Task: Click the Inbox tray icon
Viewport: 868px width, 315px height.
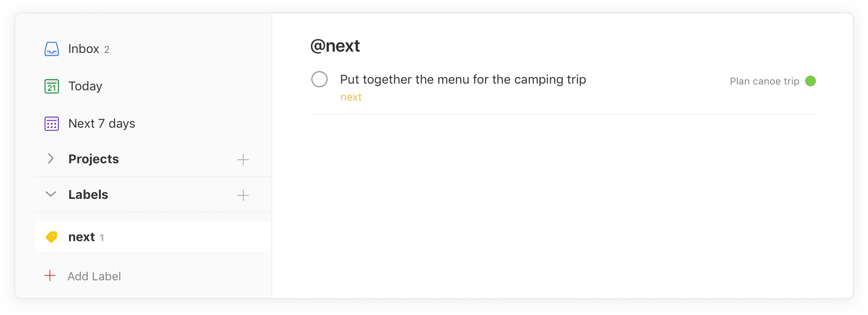Action: point(52,49)
